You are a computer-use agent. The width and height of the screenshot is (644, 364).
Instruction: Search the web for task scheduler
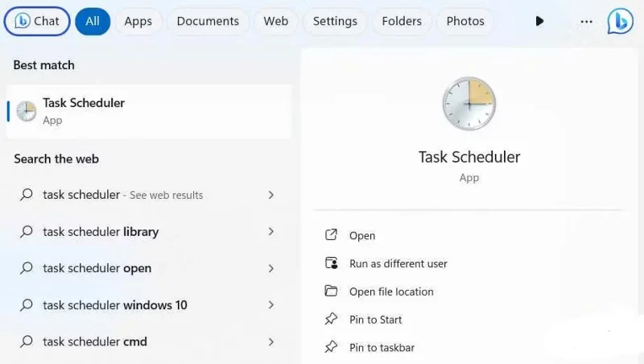[149, 195]
